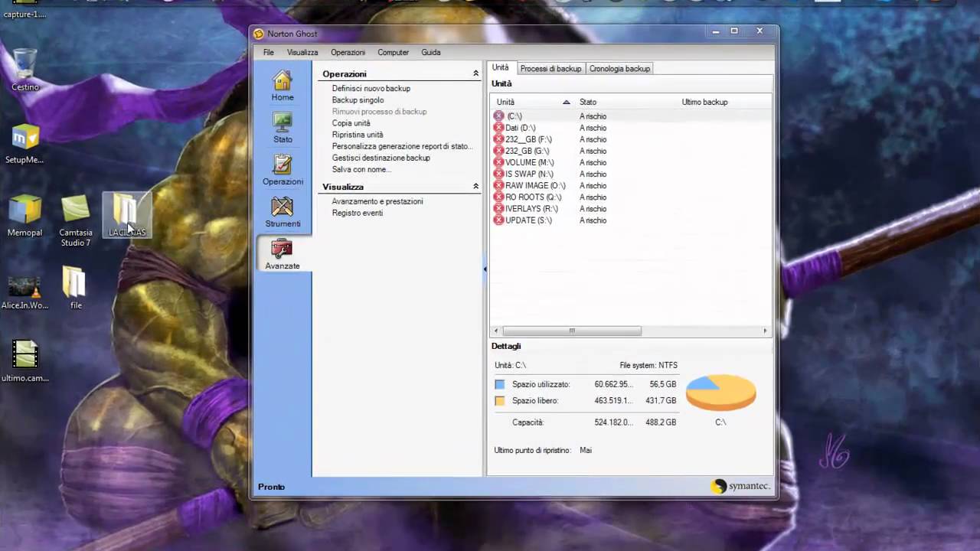Click the risk icon for UPDATE (S:\)

pyautogui.click(x=499, y=220)
